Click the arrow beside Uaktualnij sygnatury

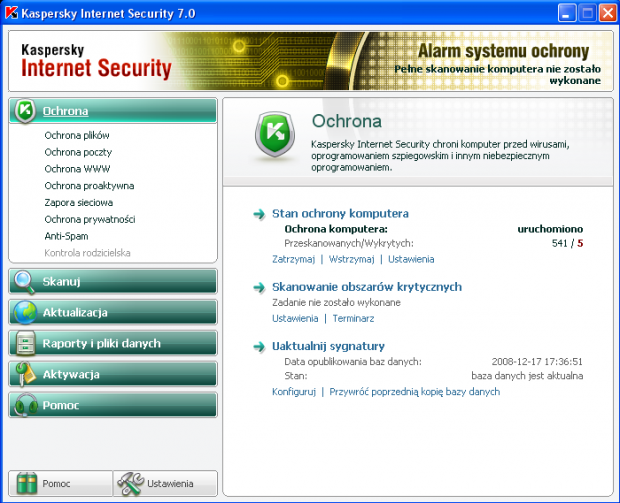(x=259, y=347)
